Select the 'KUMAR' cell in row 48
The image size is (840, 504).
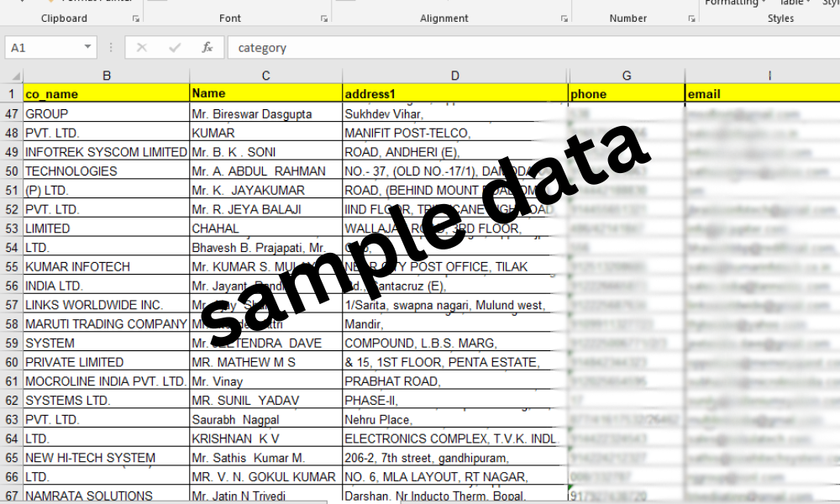pos(266,133)
